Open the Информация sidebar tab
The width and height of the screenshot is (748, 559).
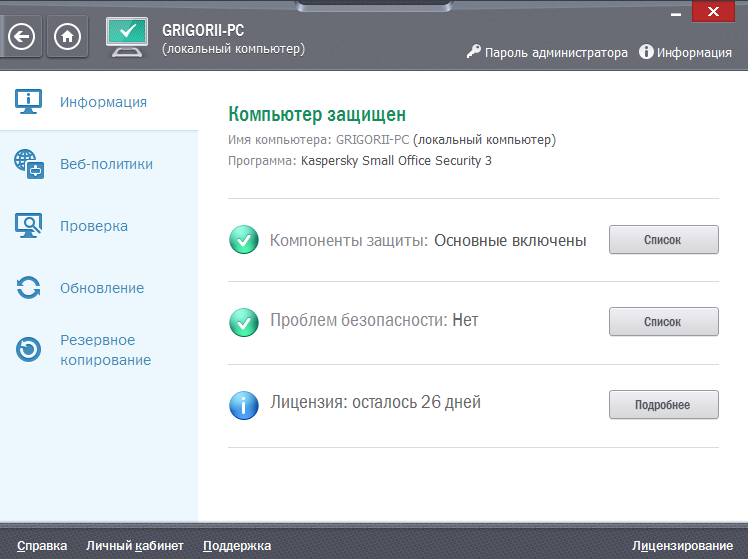103,102
